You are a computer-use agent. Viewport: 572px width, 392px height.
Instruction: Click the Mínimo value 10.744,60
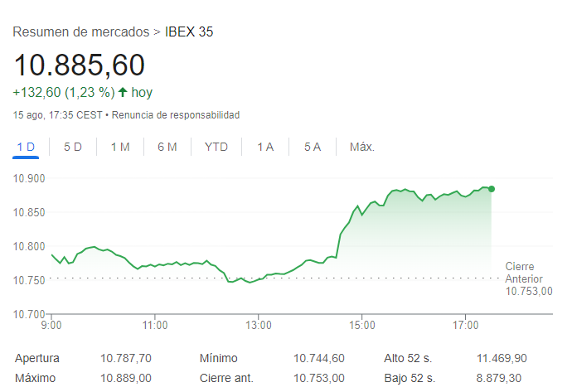coord(319,358)
